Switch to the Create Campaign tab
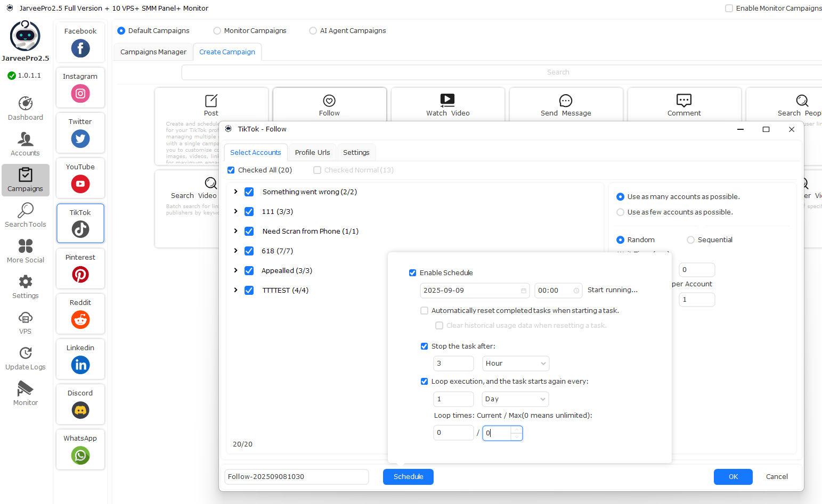Image resolution: width=822 pixels, height=504 pixels. point(227,52)
